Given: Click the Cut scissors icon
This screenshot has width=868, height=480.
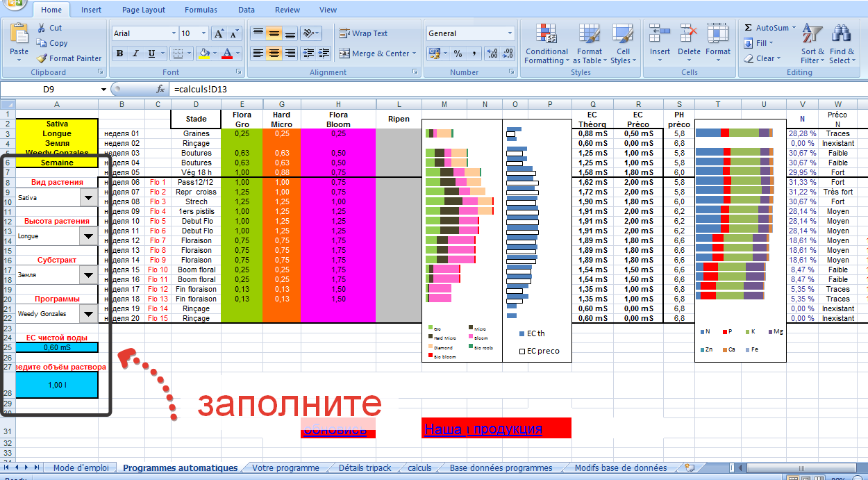Looking at the screenshot, I should [x=42, y=28].
